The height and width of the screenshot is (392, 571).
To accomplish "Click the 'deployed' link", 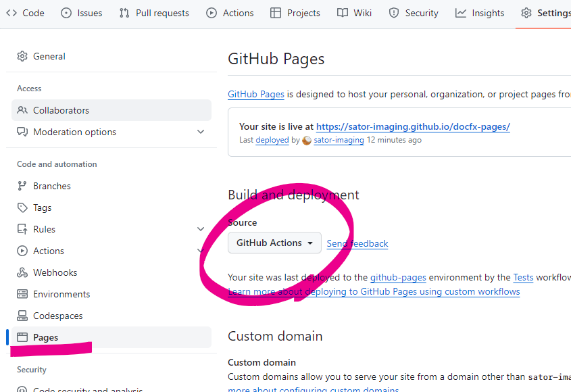I will (272, 141).
